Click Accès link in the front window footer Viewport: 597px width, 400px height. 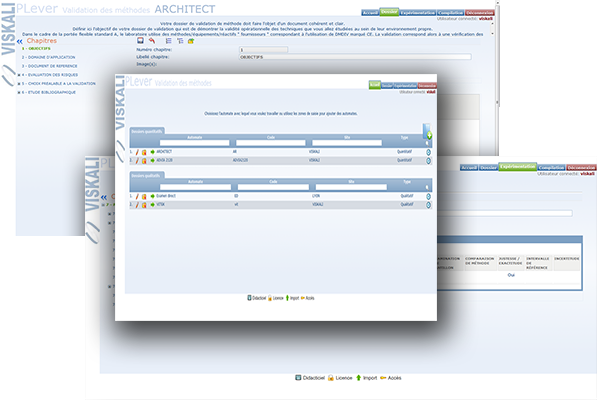(308, 298)
